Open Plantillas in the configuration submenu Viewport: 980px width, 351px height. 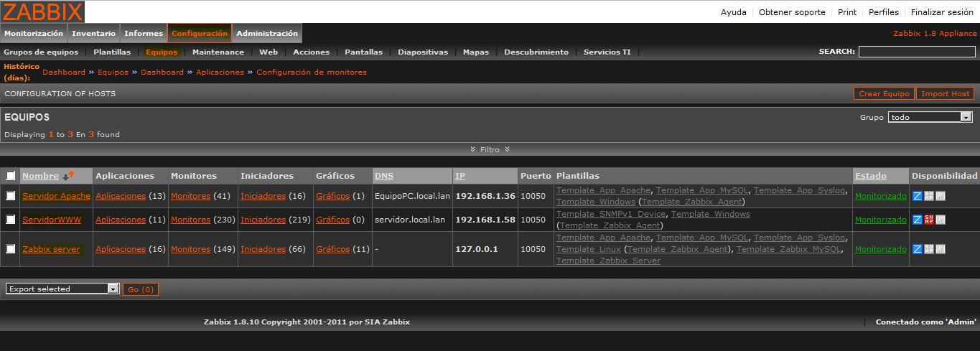point(112,52)
